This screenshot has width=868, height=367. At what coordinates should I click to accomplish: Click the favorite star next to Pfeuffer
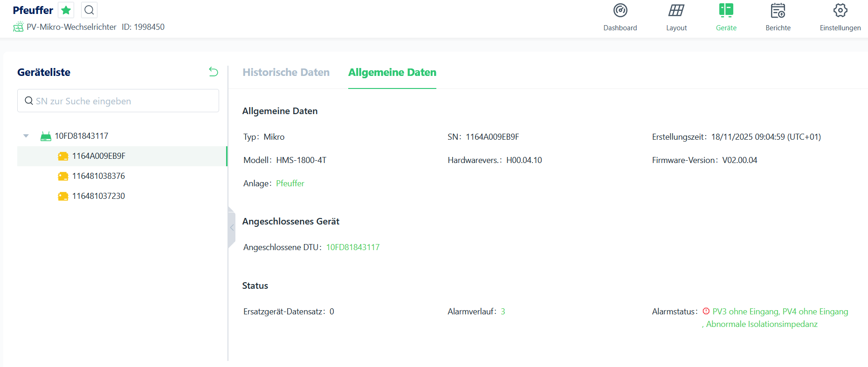[66, 10]
